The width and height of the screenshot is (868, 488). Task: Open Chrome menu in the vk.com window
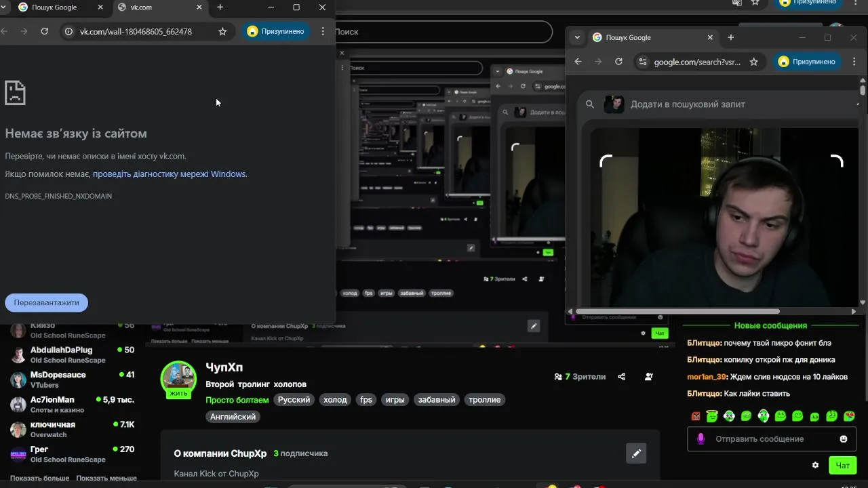pos(323,31)
